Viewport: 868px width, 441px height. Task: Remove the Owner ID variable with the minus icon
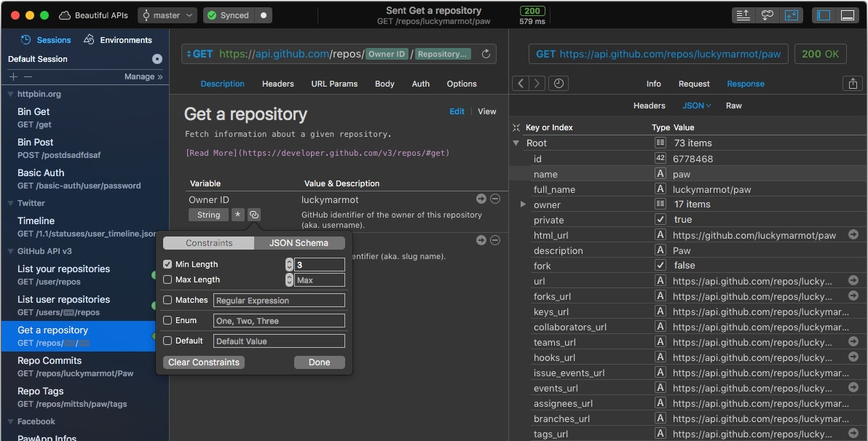point(495,199)
